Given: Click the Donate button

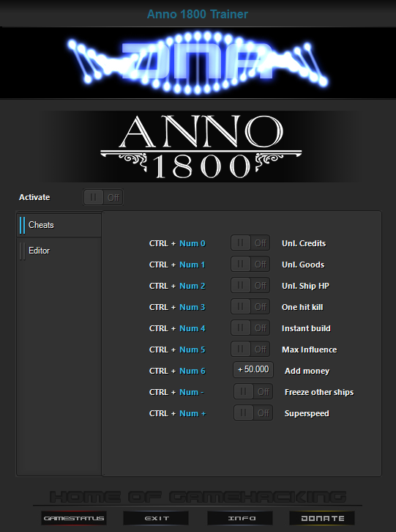Looking at the screenshot, I should point(322,518).
